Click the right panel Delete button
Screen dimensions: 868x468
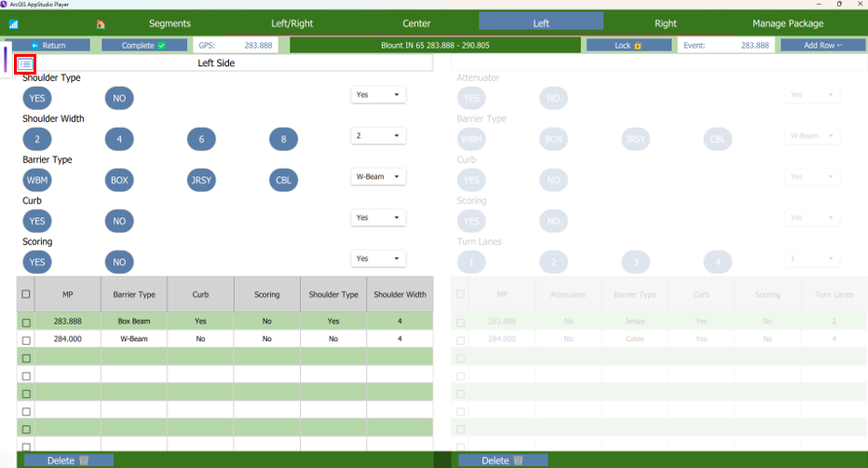click(503, 461)
